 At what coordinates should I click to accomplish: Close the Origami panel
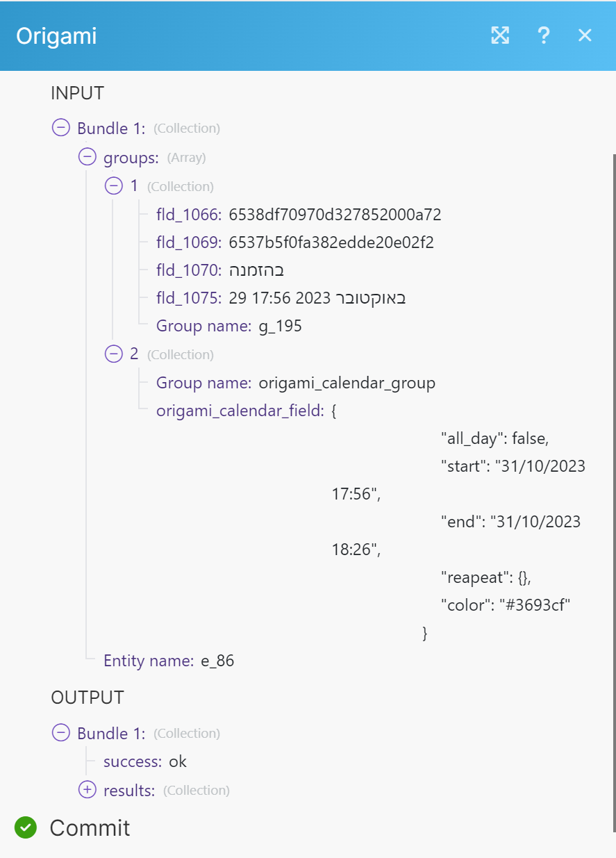point(585,35)
